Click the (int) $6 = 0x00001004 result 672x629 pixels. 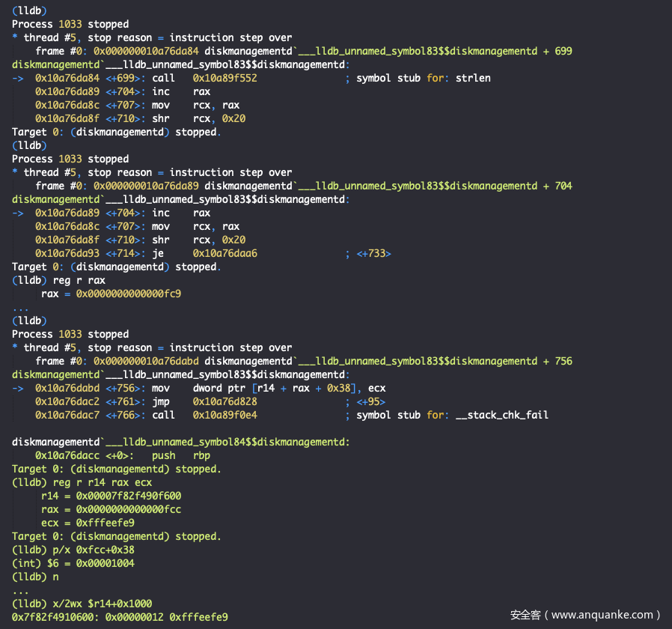[73, 563]
